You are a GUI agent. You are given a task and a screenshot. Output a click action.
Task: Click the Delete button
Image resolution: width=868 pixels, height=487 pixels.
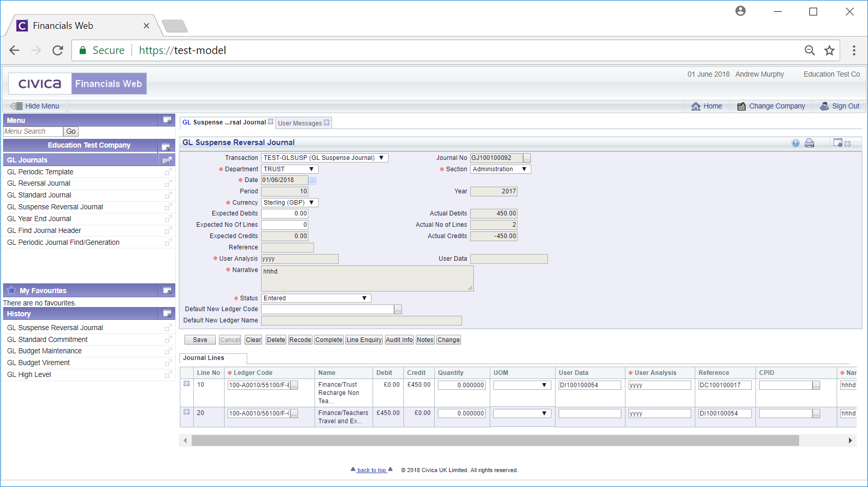[x=276, y=340]
